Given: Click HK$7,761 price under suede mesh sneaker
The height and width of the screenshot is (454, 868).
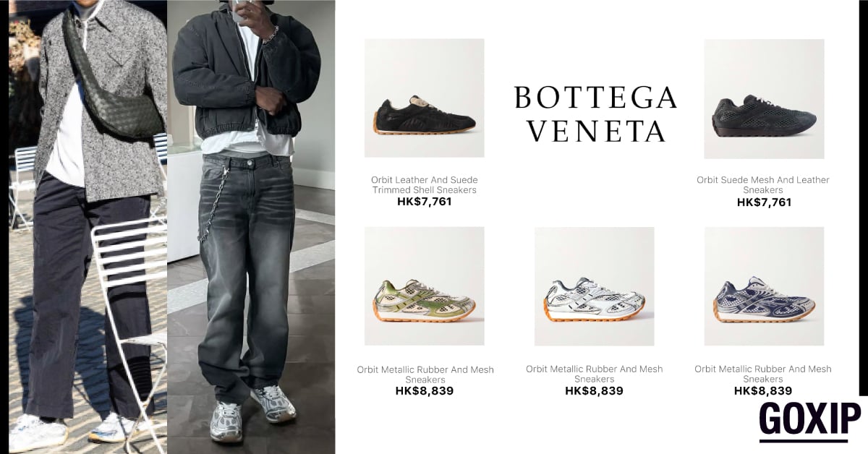Looking at the screenshot, I should (x=764, y=202).
